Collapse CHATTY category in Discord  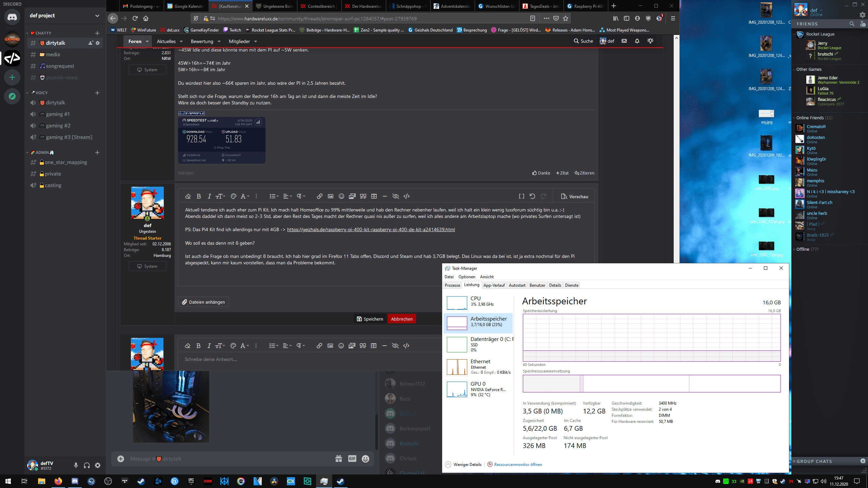point(41,33)
